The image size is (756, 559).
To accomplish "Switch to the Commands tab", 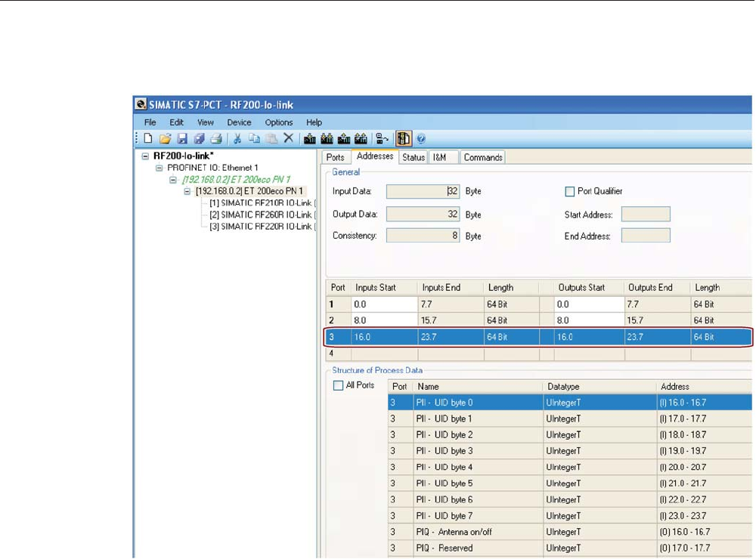I will (x=483, y=157).
